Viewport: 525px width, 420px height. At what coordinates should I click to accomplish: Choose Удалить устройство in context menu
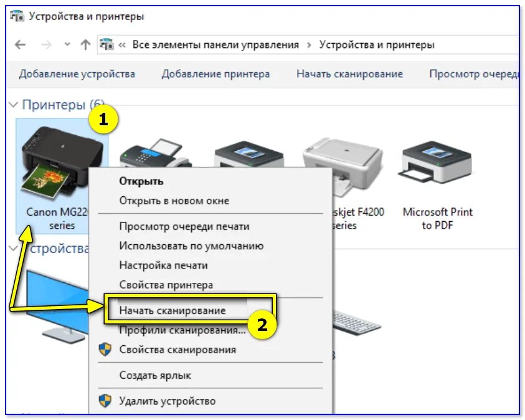(x=168, y=401)
